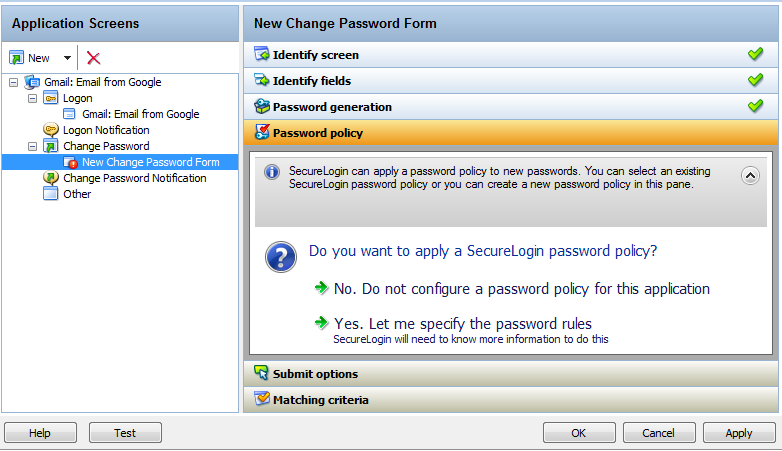Click the info icon in description box
782x451 pixels.
tap(272, 172)
